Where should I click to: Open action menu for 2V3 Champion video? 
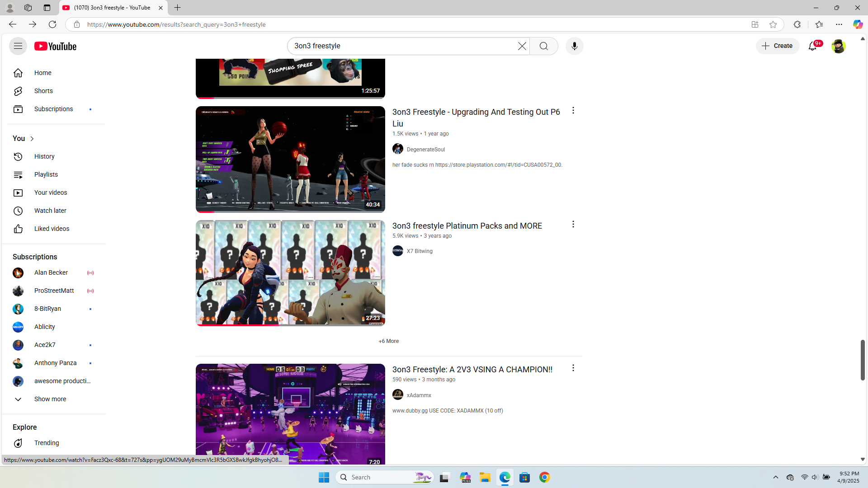point(573,368)
